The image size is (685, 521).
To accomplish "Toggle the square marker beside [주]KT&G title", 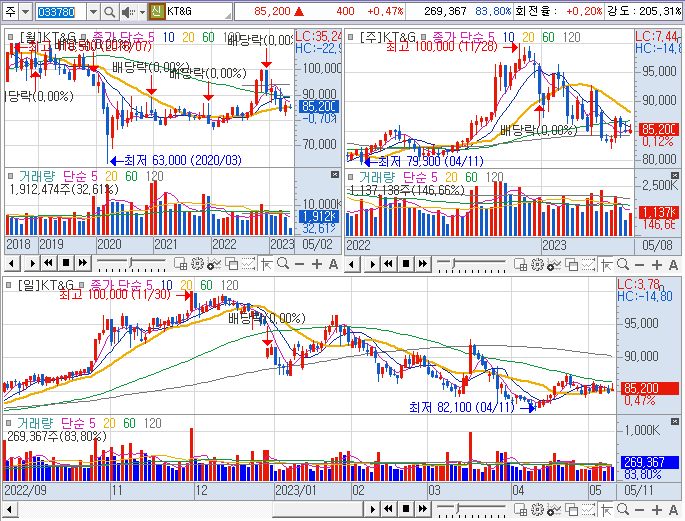I will point(350,38).
